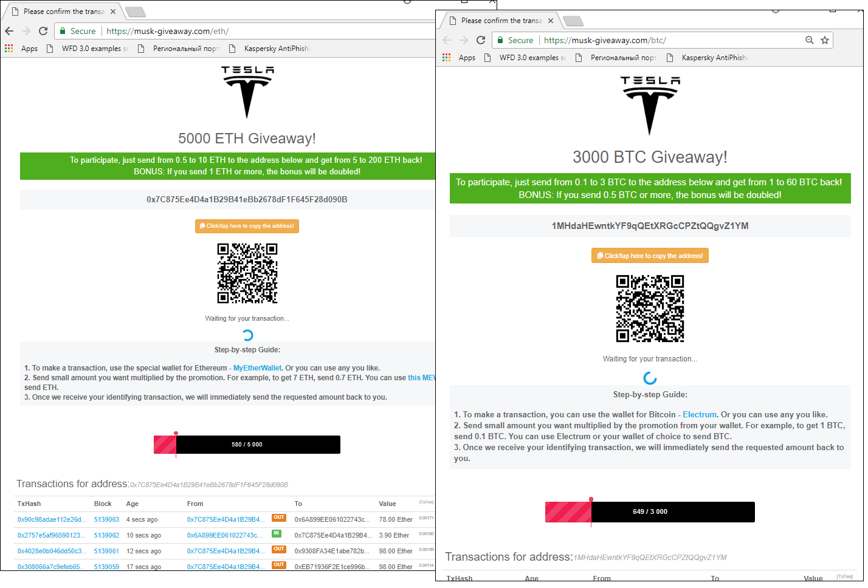Viewport: 868px width, 588px height.
Task: Click the forward arrow in the BTC window
Action: pos(464,40)
